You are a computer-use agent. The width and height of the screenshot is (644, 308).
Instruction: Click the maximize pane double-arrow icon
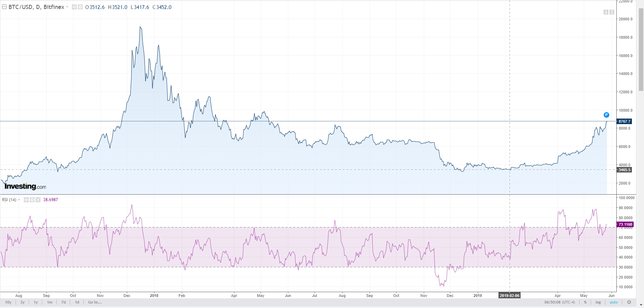(x=612, y=12)
